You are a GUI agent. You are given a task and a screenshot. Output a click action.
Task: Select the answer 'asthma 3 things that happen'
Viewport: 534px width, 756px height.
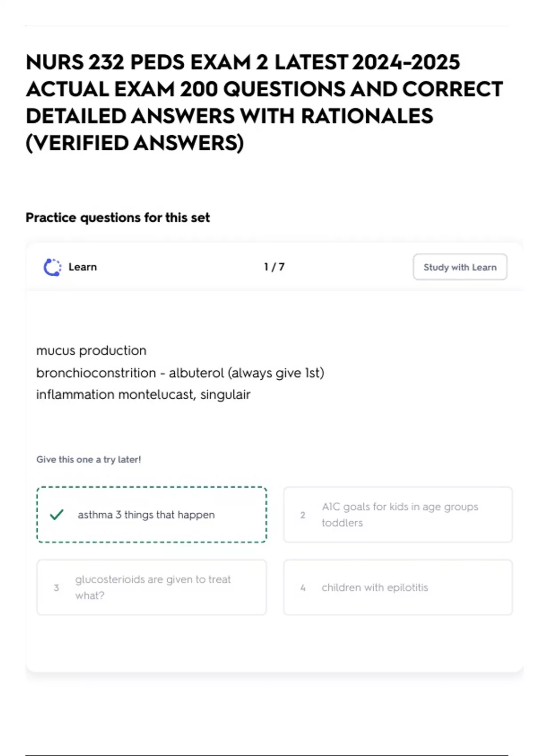[152, 515]
